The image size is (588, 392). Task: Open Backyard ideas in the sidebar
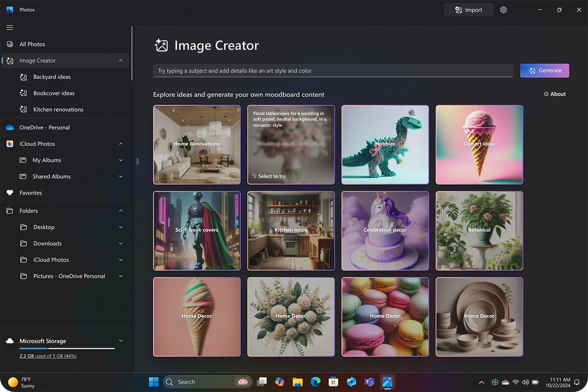[x=52, y=77]
